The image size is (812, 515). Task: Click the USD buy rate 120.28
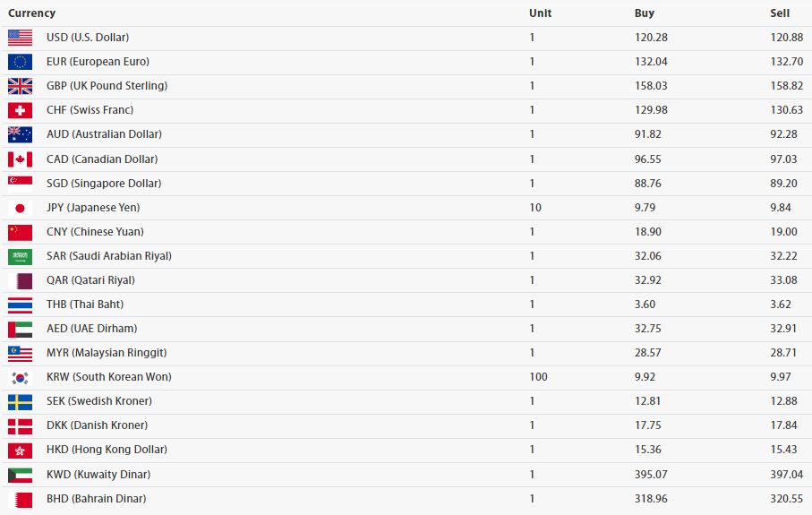(651, 38)
